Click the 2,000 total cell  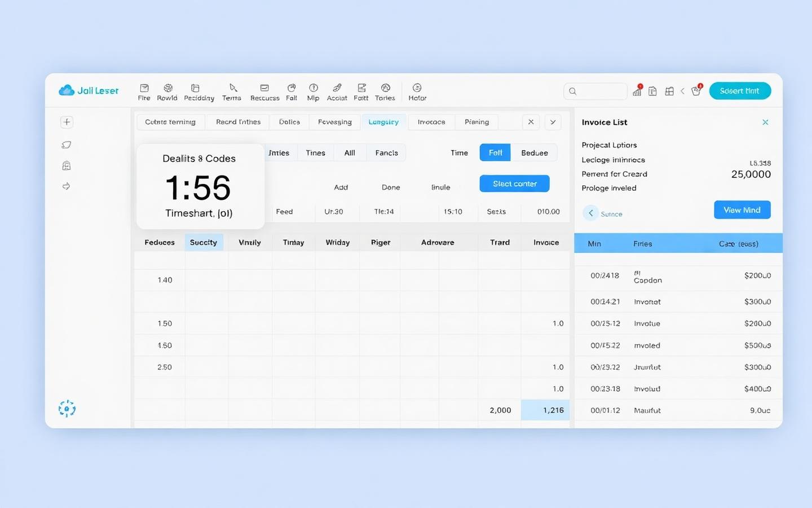click(x=500, y=410)
